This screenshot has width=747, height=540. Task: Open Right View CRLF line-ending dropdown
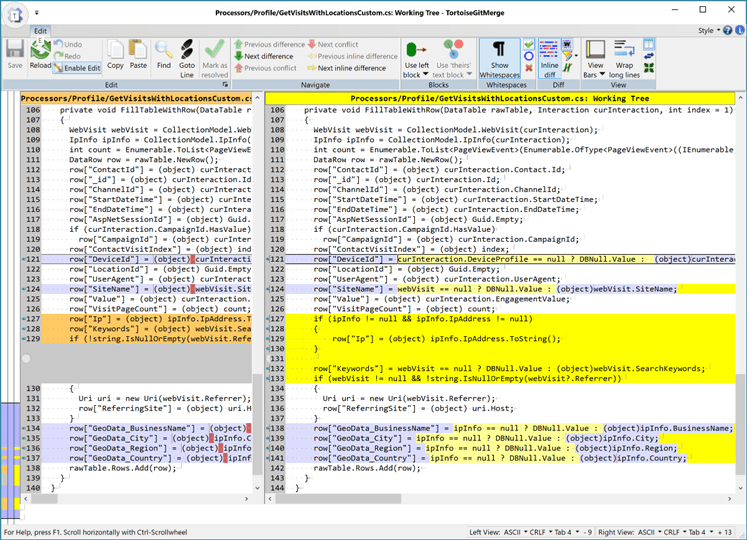pos(676,532)
